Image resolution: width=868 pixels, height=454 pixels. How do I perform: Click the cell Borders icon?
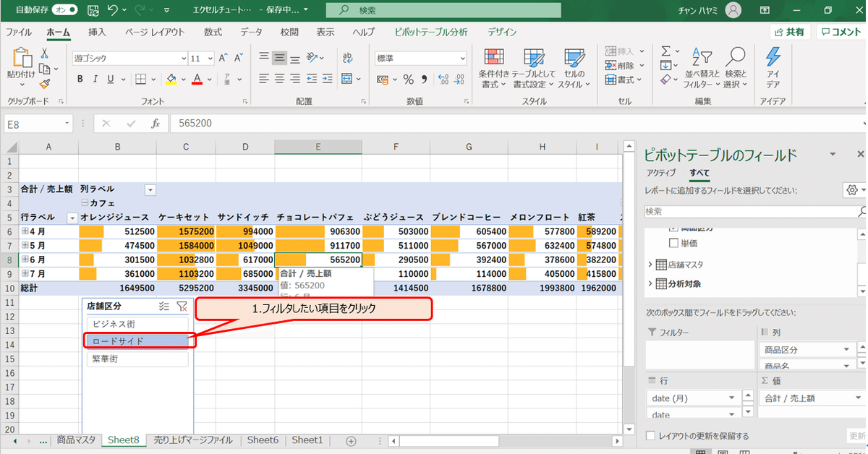[141, 80]
